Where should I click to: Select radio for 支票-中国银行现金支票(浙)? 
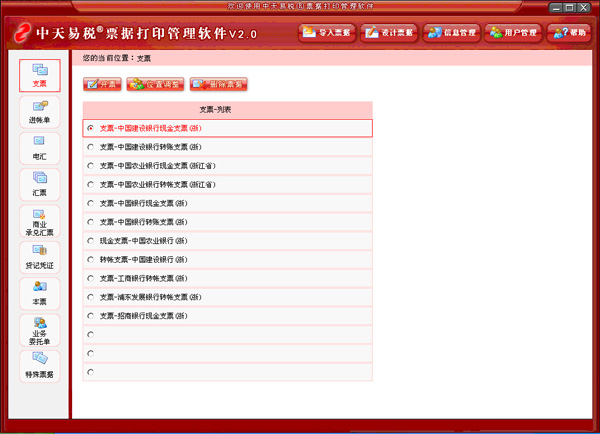coord(91,203)
